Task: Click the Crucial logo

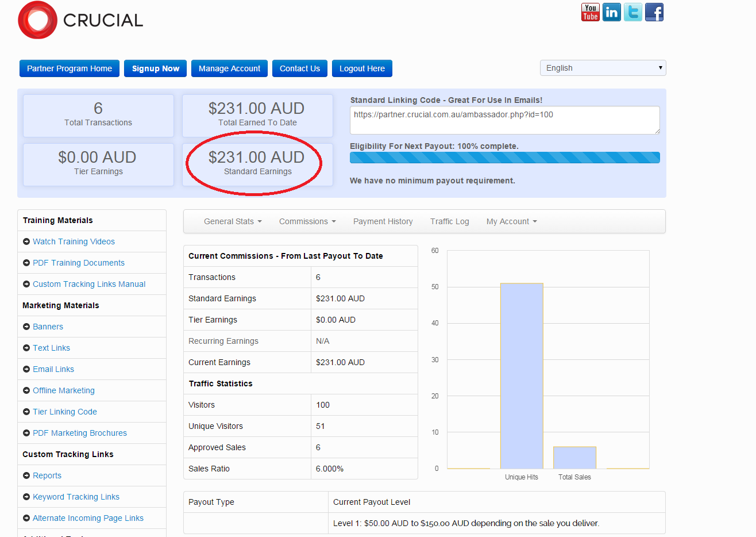Action: tap(80, 20)
